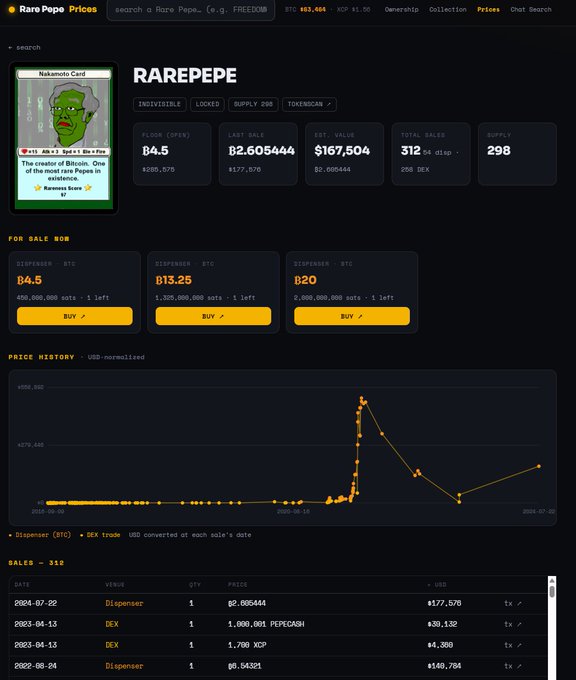
Task: Click the ₿4.5 dispenser price
Action: click(x=29, y=280)
